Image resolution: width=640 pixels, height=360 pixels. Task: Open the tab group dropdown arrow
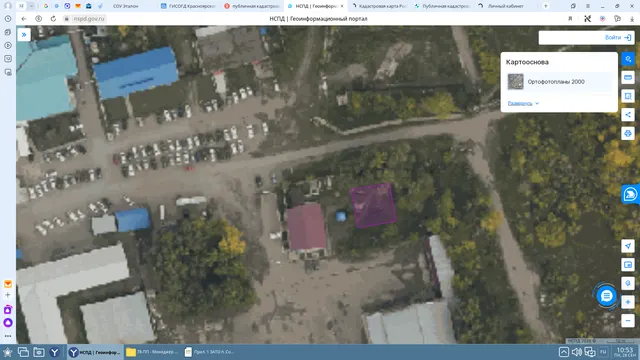tap(31, 6)
